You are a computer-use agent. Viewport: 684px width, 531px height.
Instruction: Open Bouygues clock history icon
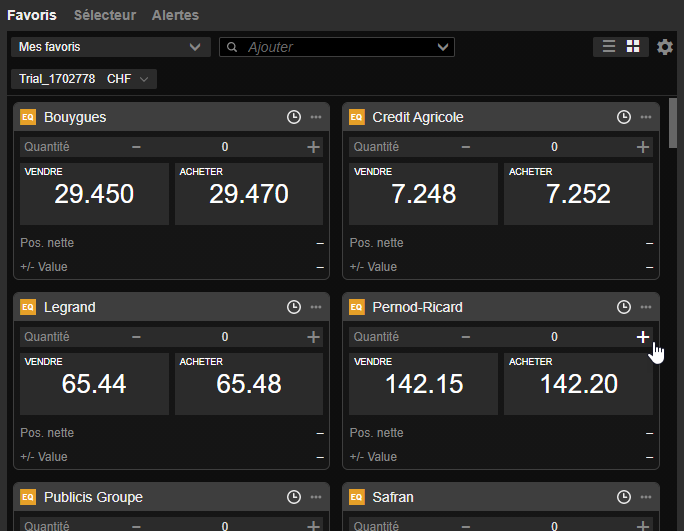pyautogui.click(x=294, y=117)
